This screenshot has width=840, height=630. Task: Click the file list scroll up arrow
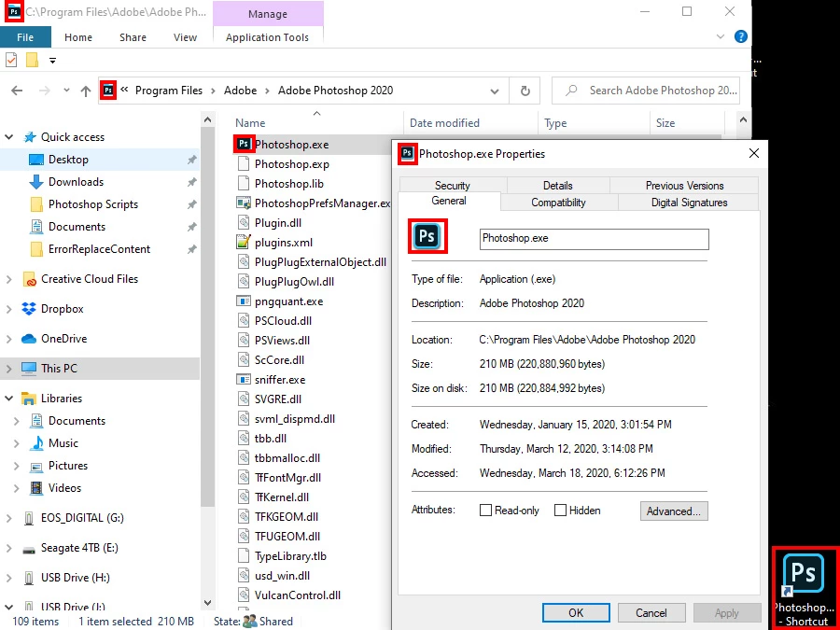pyautogui.click(x=743, y=120)
